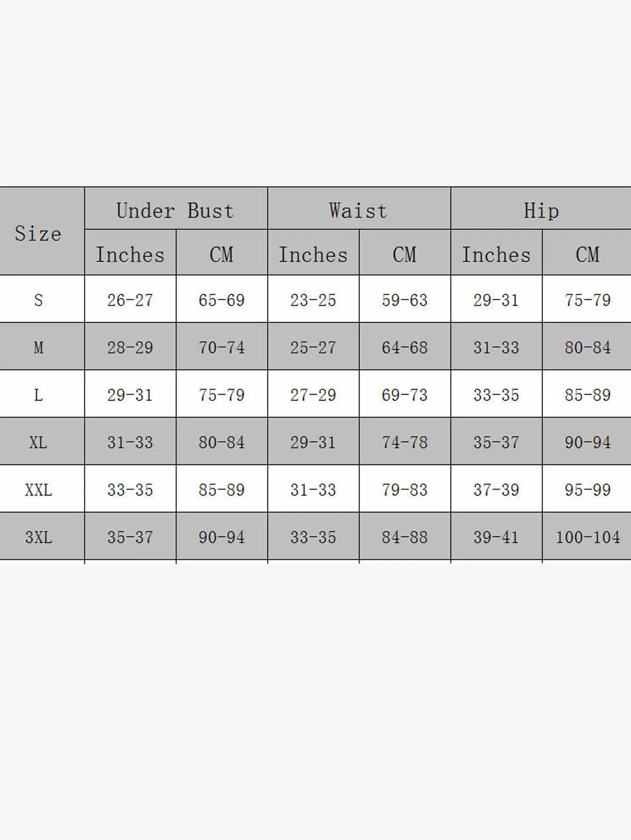
Task: Select the Under Bust header cell
Action: (x=175, y=210)
